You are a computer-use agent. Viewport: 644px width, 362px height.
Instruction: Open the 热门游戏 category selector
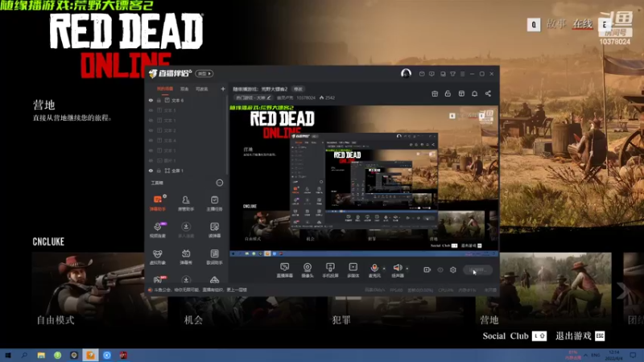pos(254,97)
